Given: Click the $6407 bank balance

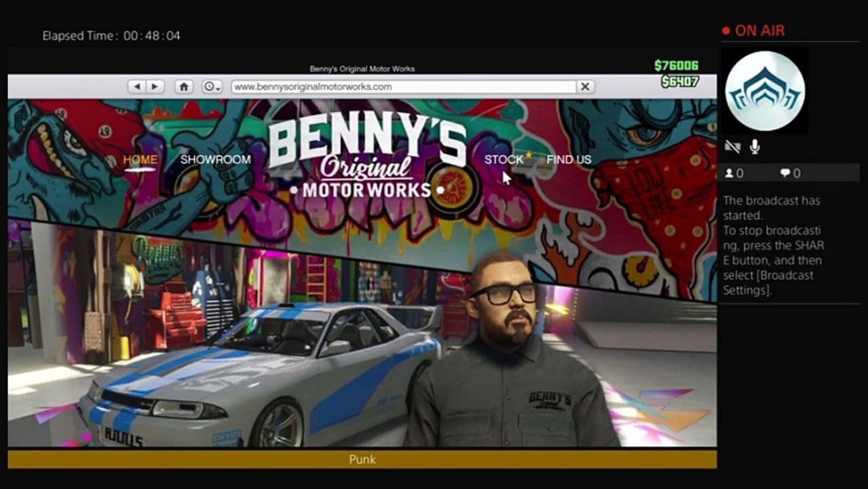Looking at the screenshot, I should tap(680, 81).
